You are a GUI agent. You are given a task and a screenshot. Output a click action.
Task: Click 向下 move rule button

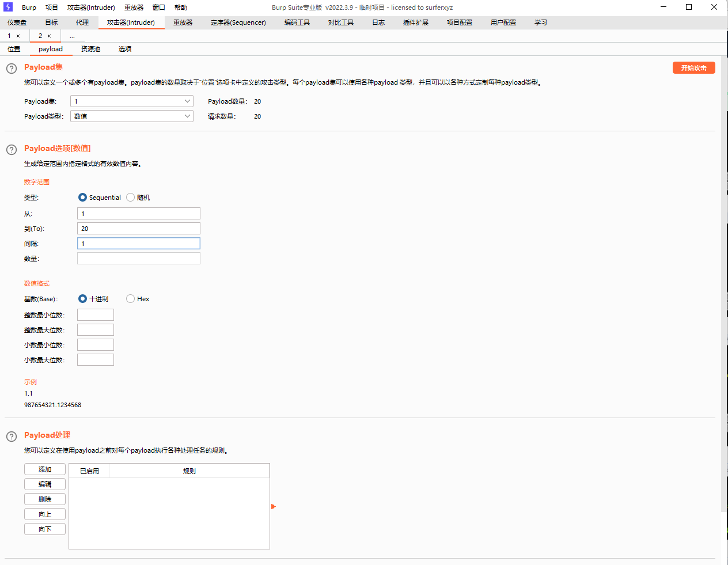click(45, 529)
